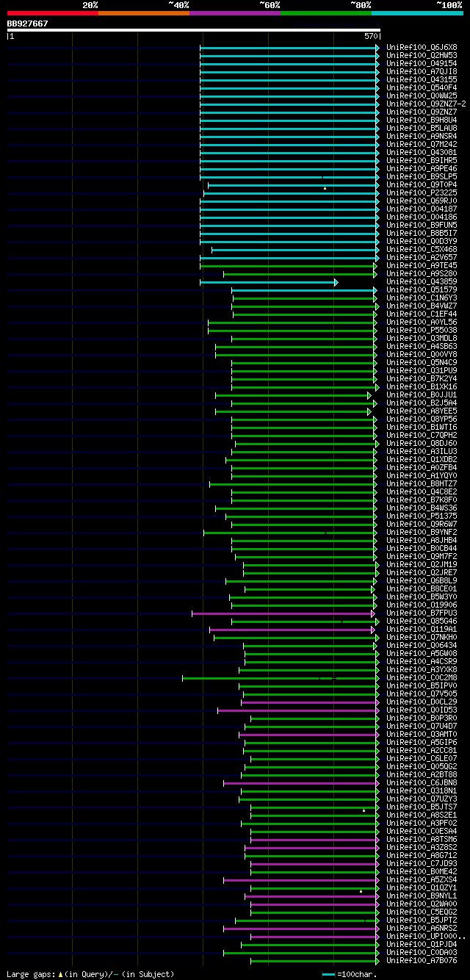This screenshot has width=470, height=980.
Task: Select hit label UniRef100_C1EF44
Action: [422, 314]
